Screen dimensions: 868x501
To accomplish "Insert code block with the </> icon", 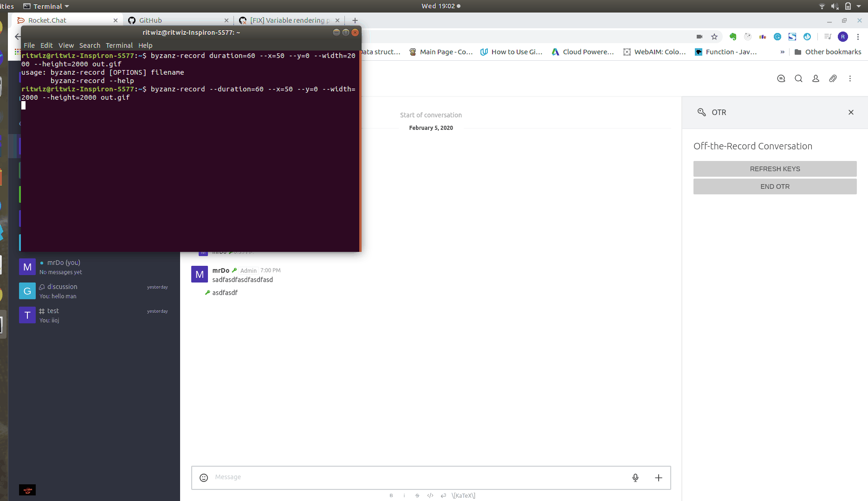I will [430, 495].
